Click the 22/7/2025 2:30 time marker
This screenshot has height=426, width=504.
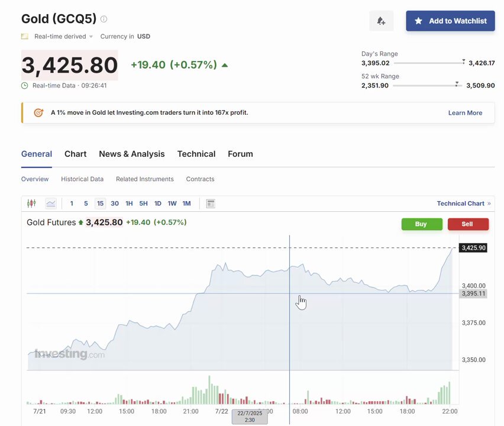(250, 417)
